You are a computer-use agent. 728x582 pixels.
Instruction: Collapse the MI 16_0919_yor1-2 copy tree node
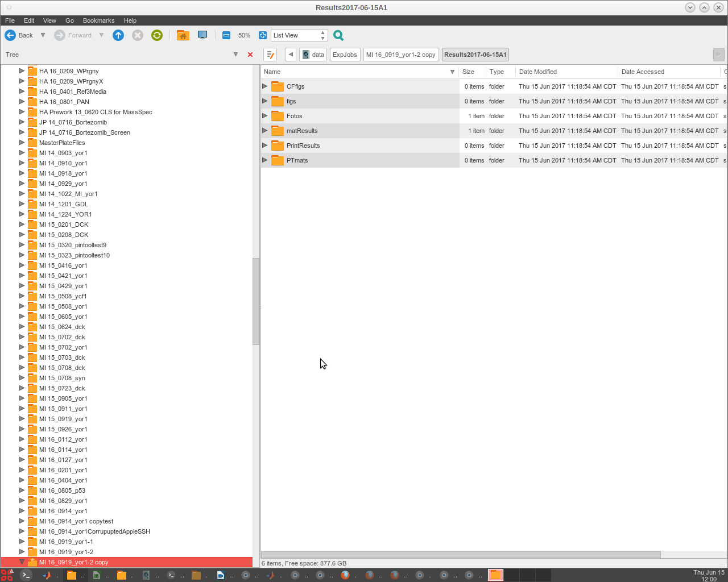22,562
